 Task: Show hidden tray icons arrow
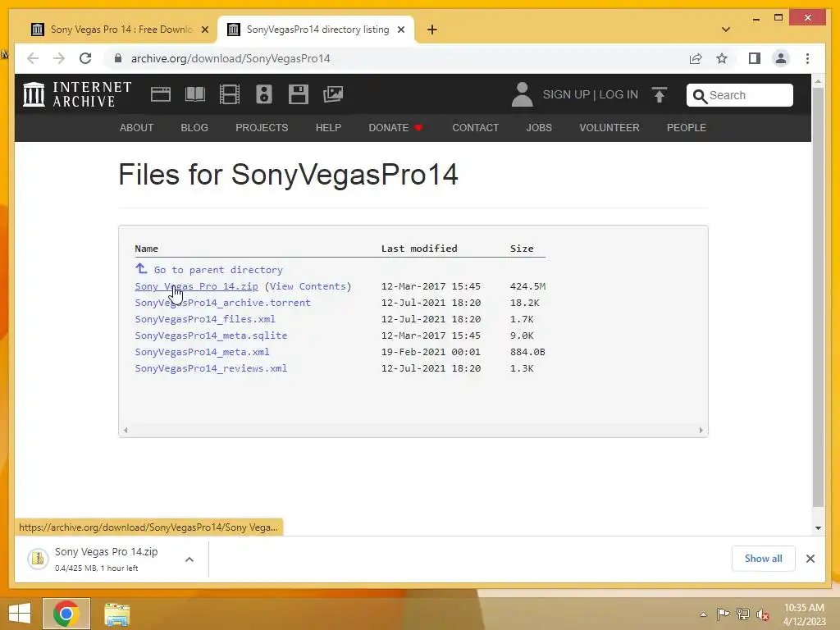coord(703,614)
